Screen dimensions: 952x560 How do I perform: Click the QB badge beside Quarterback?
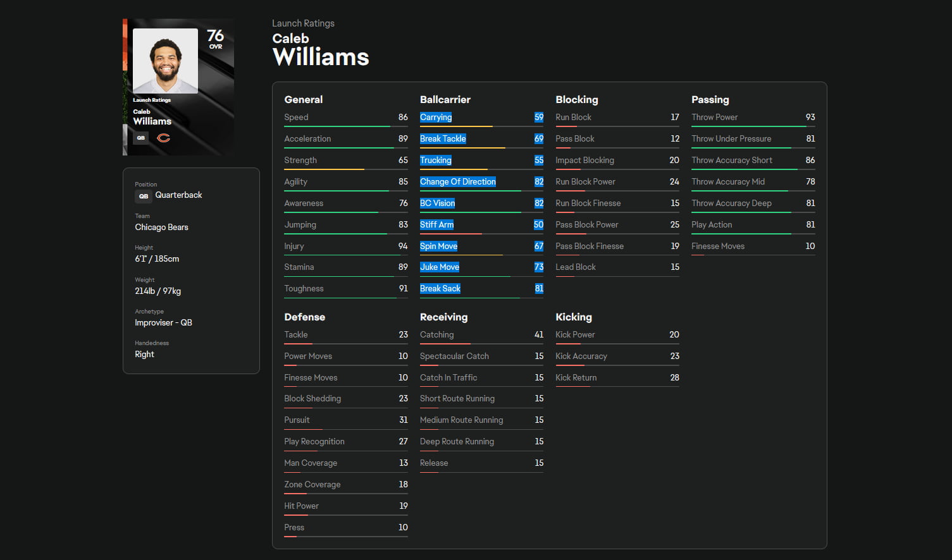(143, 196)
